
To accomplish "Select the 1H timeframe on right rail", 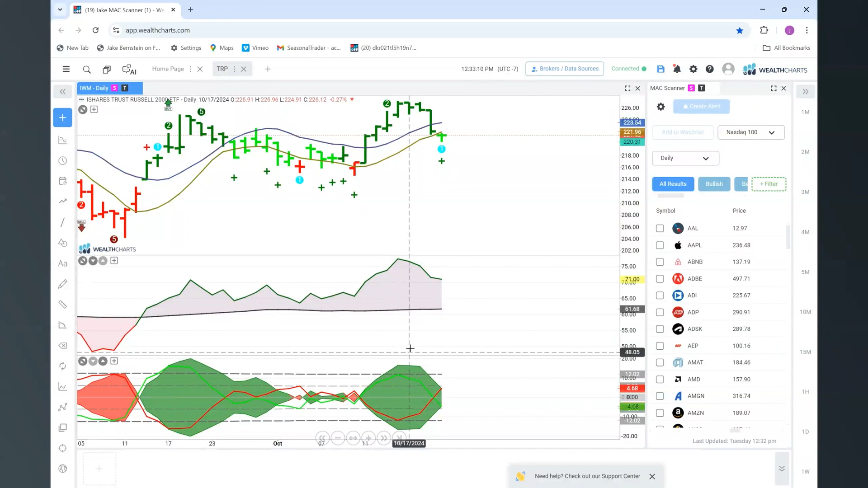I will click(805, 392).
